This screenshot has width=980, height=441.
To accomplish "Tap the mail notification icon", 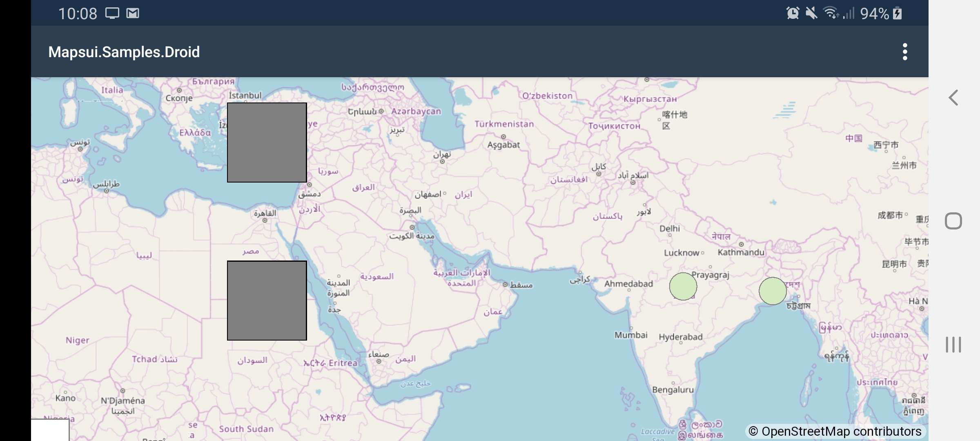I will click(x=133, y=13).
